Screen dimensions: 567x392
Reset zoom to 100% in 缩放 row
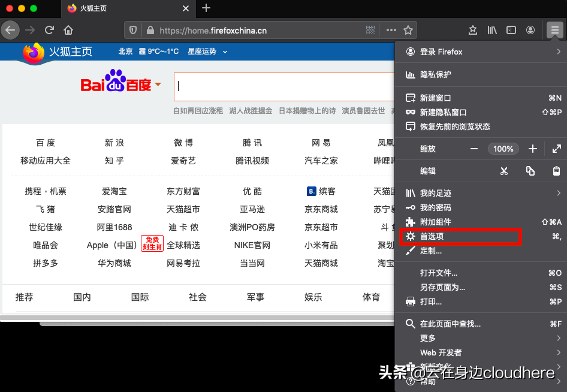click(503, 149)
